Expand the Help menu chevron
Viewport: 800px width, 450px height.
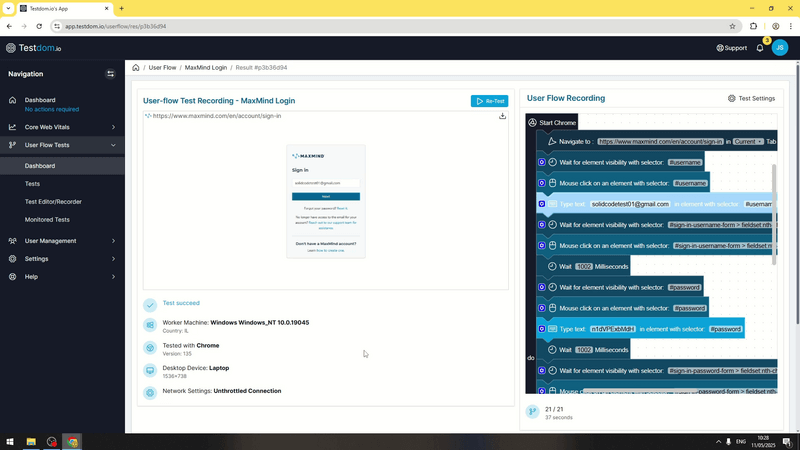[x=113, y=277]
